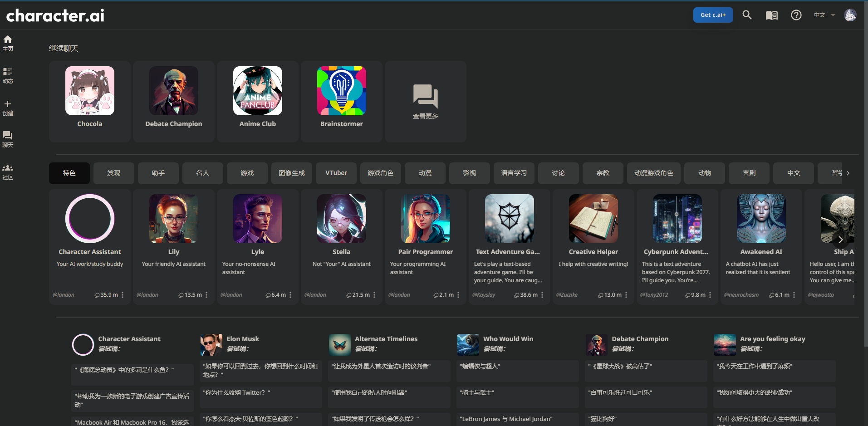Open three-dot menu on Lily card

(206, 295)
